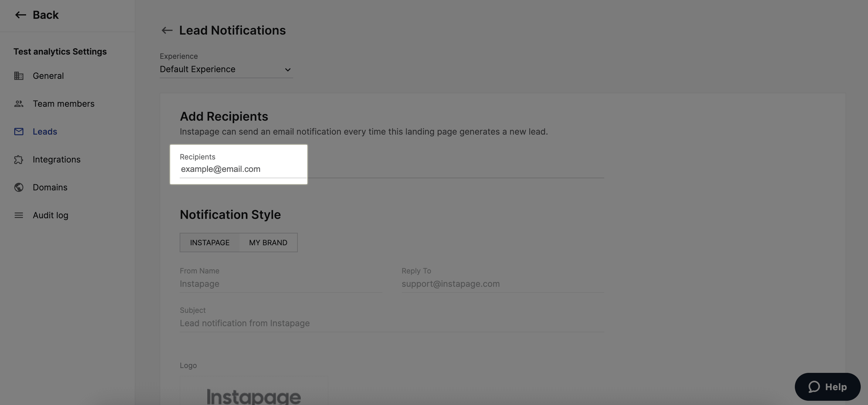Screen dimensions: 868x405
Task: Open General settings
Action: point(48,76)
